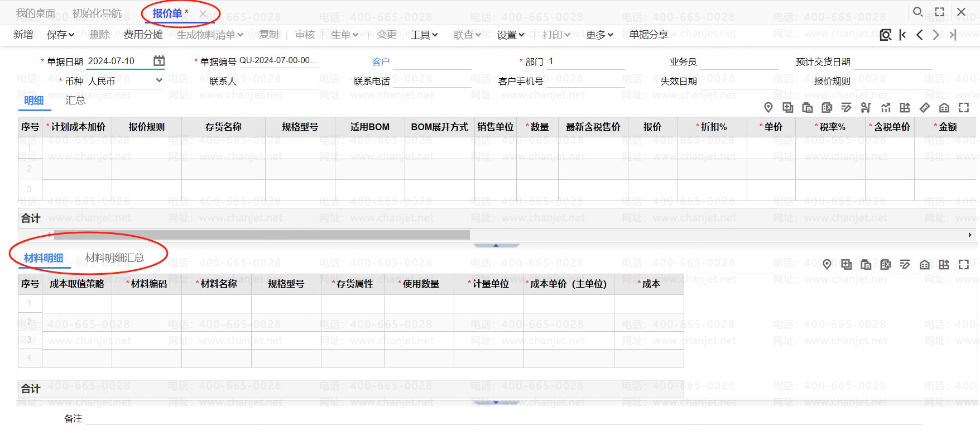
Task: Go to the next document record
Action: point(936,35)
